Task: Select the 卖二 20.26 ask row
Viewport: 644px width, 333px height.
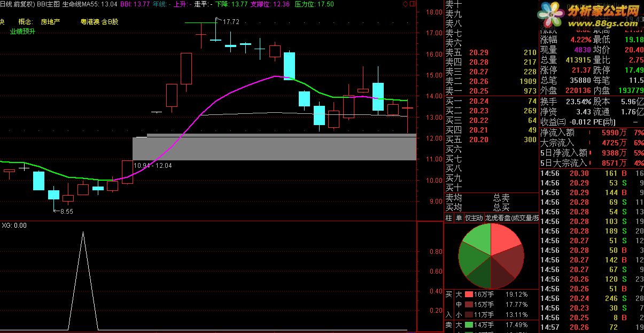Action: point(491,81)
